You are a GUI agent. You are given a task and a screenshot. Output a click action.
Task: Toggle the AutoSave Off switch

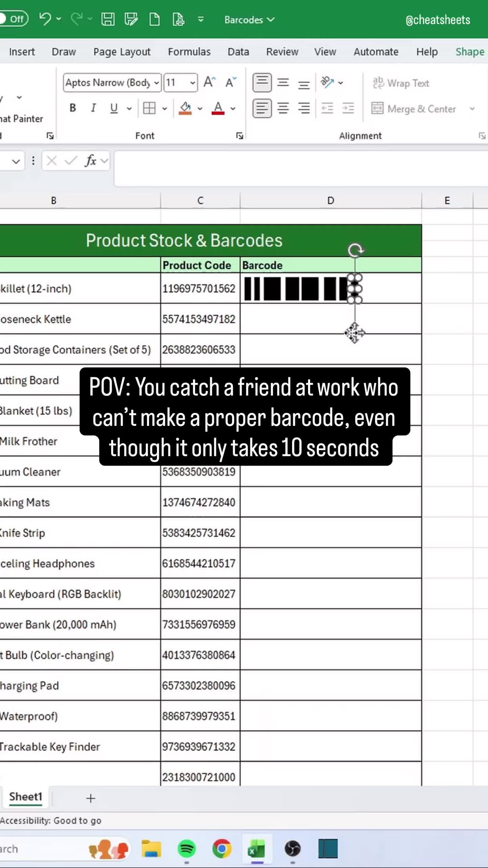pos(14,19)
